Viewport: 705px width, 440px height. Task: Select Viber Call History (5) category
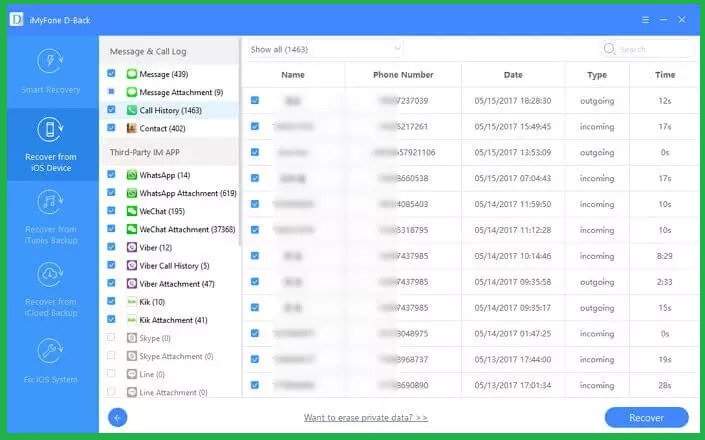[x=174, y=266]
